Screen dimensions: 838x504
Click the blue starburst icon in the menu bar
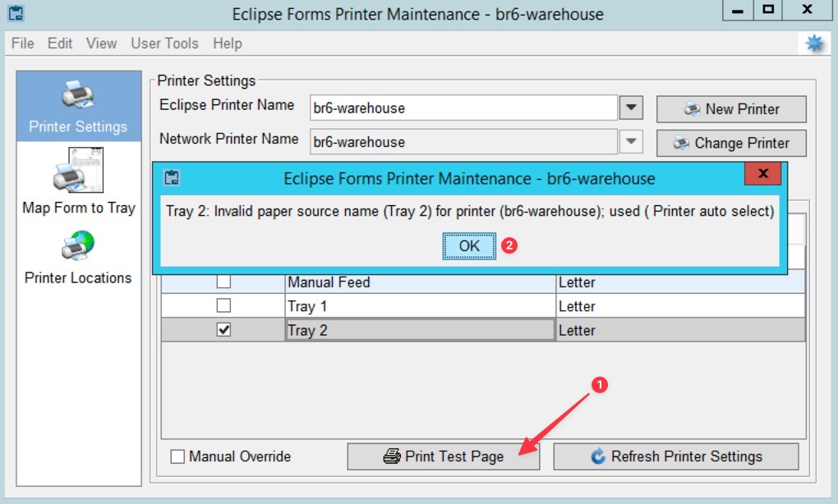pyautogui.click(x=814, y=44)
